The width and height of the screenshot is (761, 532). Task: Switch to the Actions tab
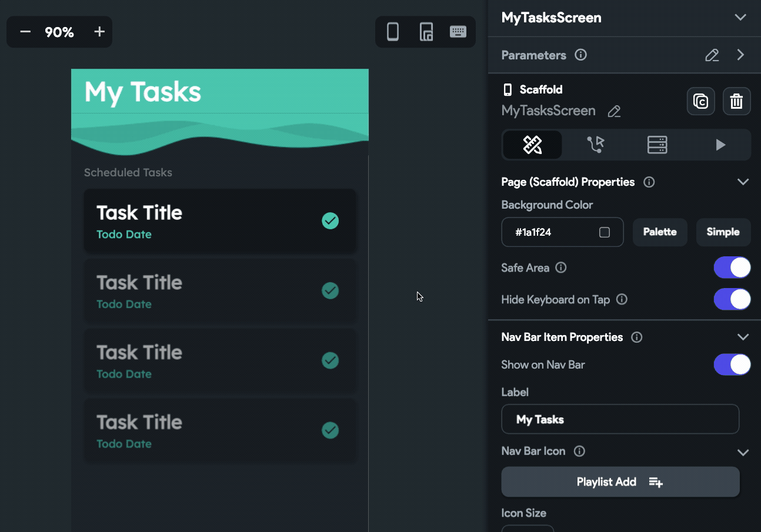pyautogui.click(x=595, y=145)
